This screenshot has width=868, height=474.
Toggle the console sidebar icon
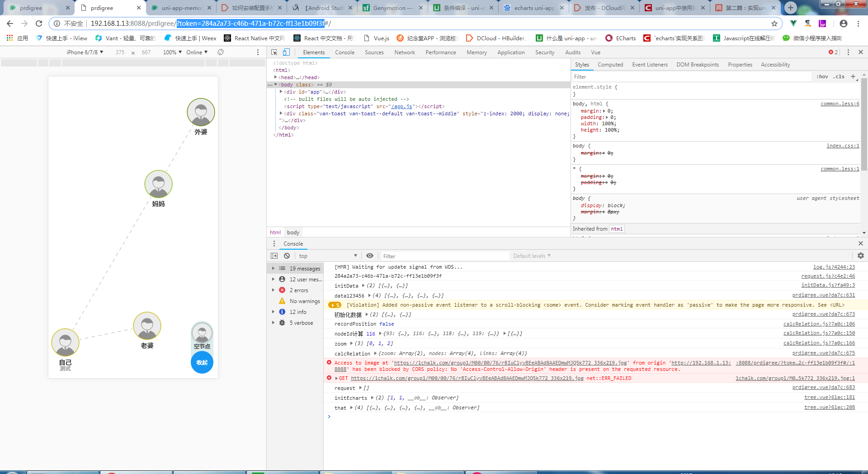pos(274,256)
